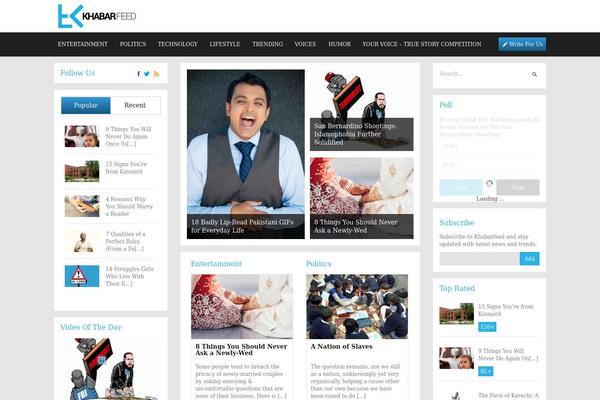Screen dimensions: 600x400
Task: Open 7 Qualities of a Perfect Babu link
Action: (126, 241)
